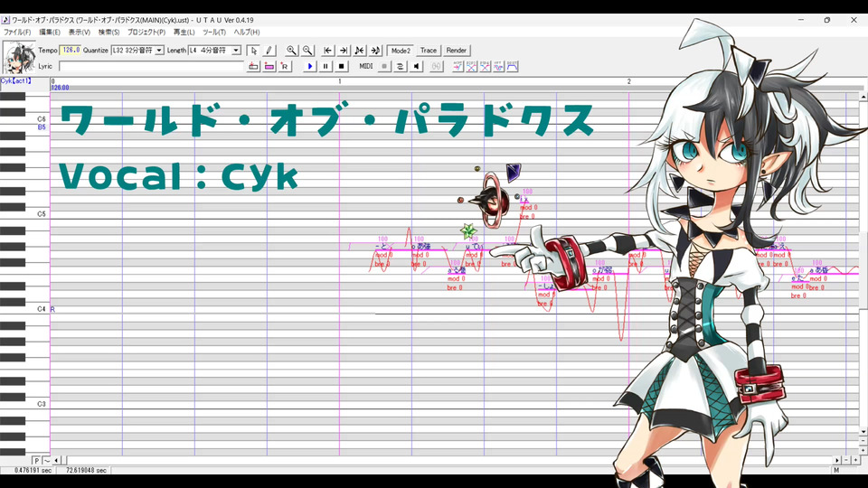Screen dimensions: 868x488
Task: Click the vertical scrollbar down arrow
Action: click(x=863, y=432)
